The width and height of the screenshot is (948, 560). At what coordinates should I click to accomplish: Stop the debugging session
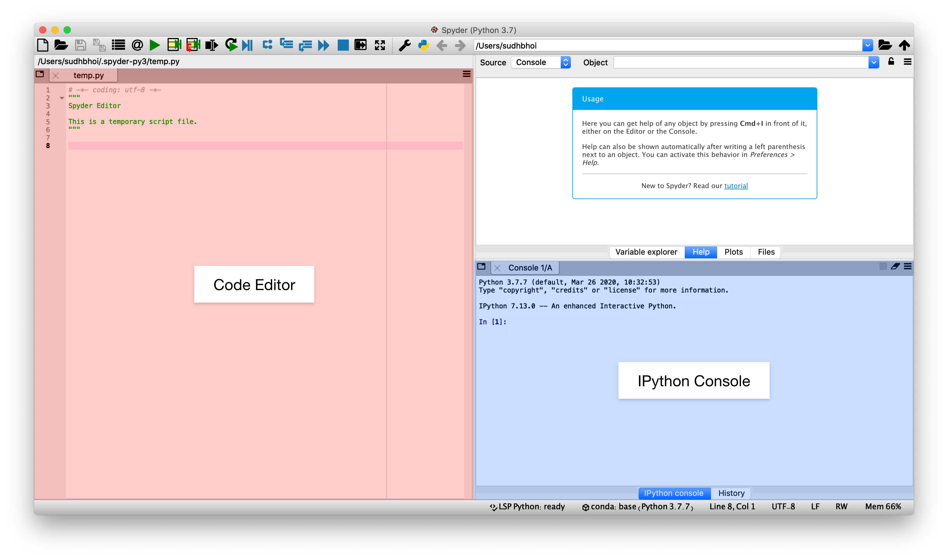[343, 45]
